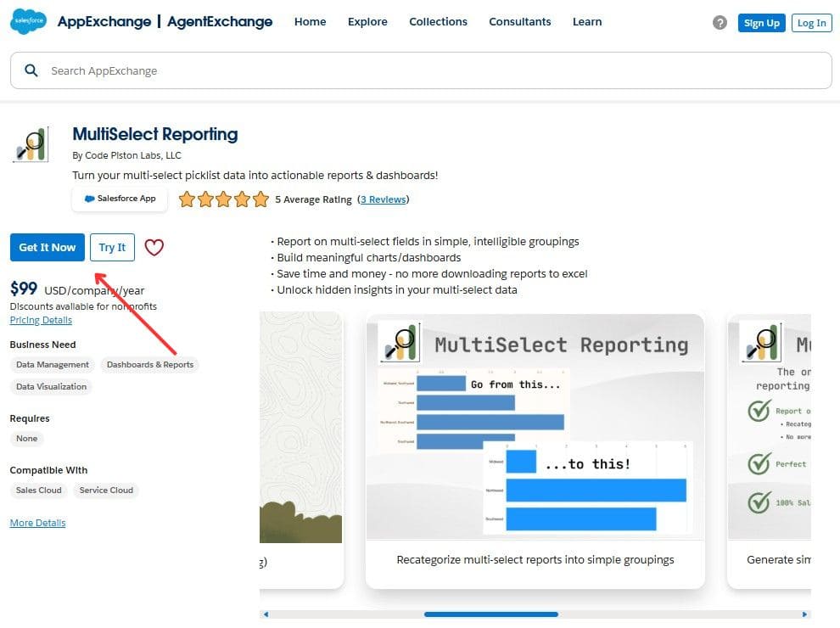This screenshot has height=628, width=840.
Task: Click the carousel scrollbar
Action: [x=491, y=613]
